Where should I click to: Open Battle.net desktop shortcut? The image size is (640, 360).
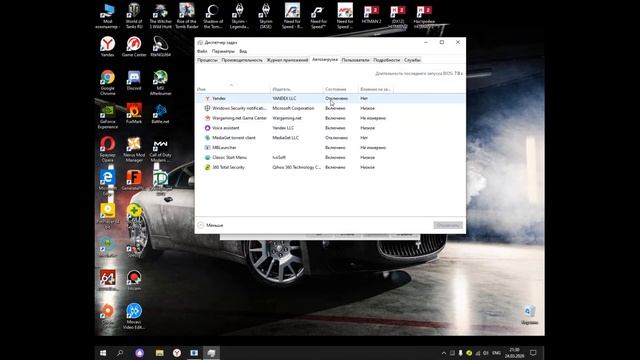point(160,113)
